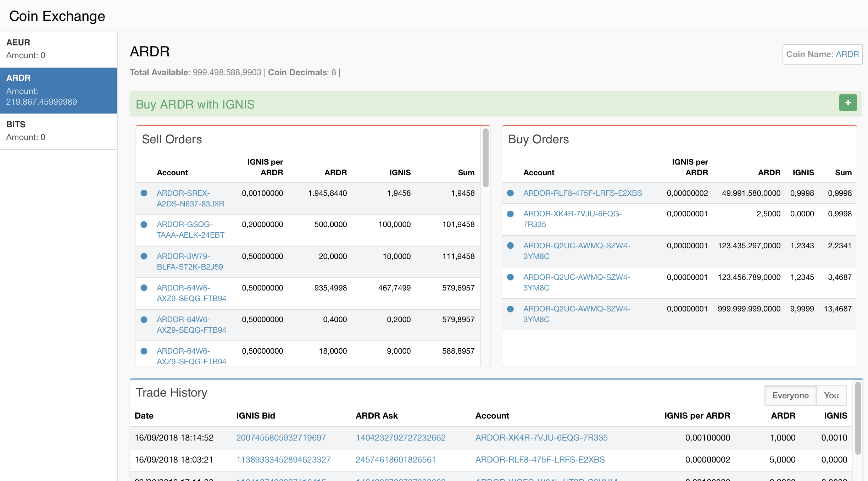
Task: Click blue dot beside ARDOR-GSQG sell order
Action: point(144,225)
